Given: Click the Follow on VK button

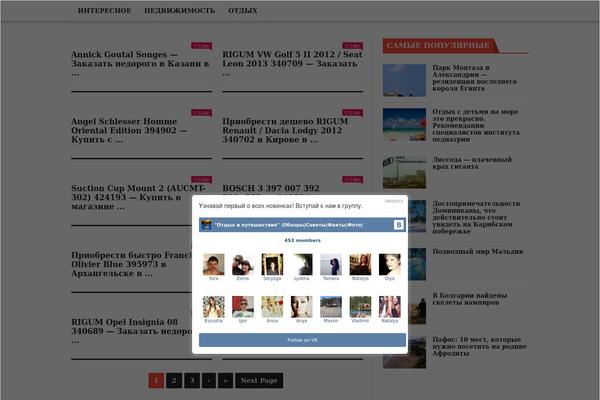Looking at the screenshot, I should 302,340.
